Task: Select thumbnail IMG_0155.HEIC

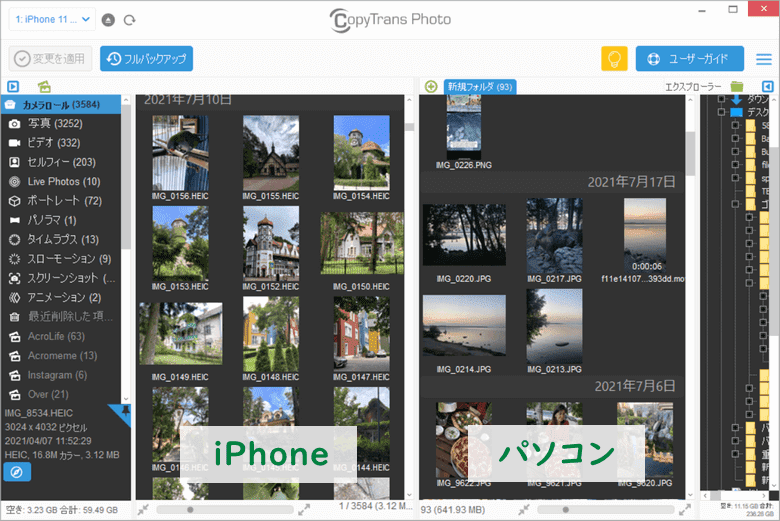Action: 271,153
